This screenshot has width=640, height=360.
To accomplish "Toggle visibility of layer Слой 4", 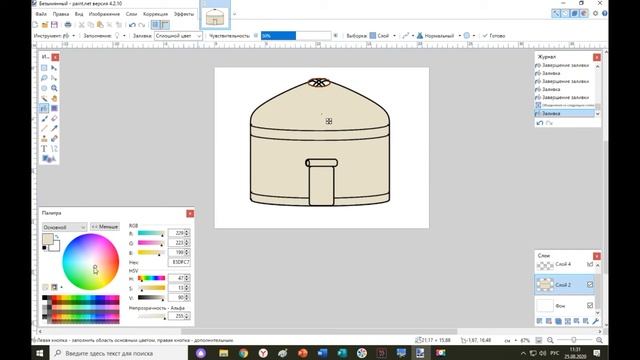I will point(590,264).
